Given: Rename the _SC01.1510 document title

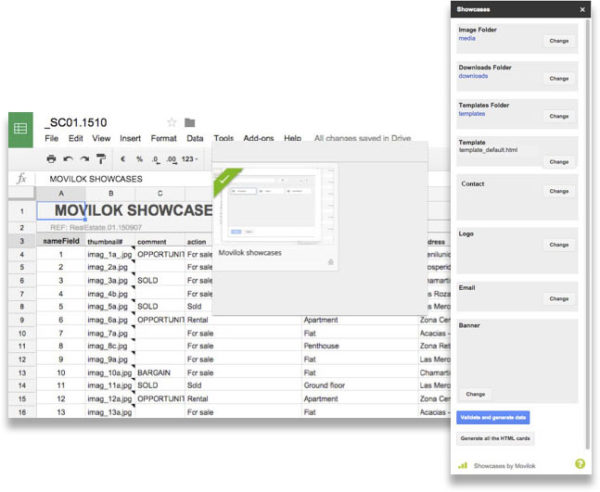Looking at the screenshot, I should click(x=78, y=122).
